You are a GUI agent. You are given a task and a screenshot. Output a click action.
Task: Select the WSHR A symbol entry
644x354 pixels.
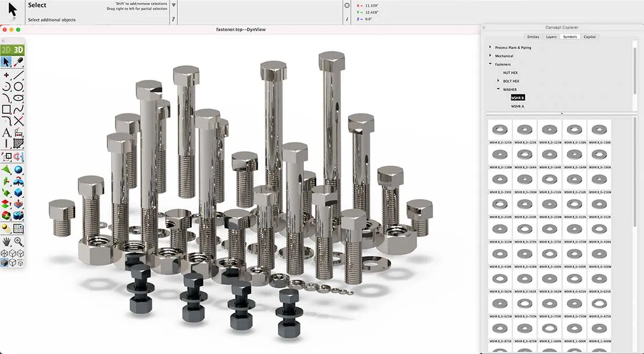click(x=517, y=106)
